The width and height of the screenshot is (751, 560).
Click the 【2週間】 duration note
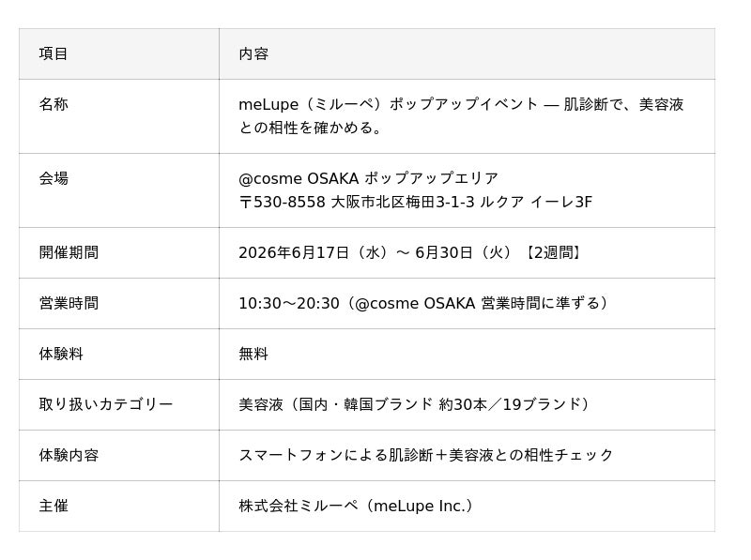click(x=554, y=252)
